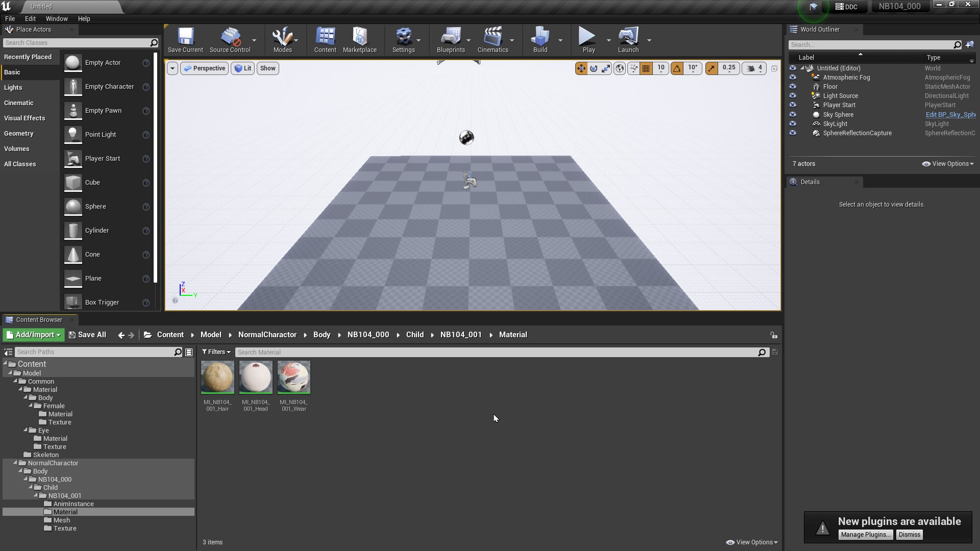Toggle sources panel icon in Content Browser
The height and width of the screenshot is (551, 980).
(8, 352)
